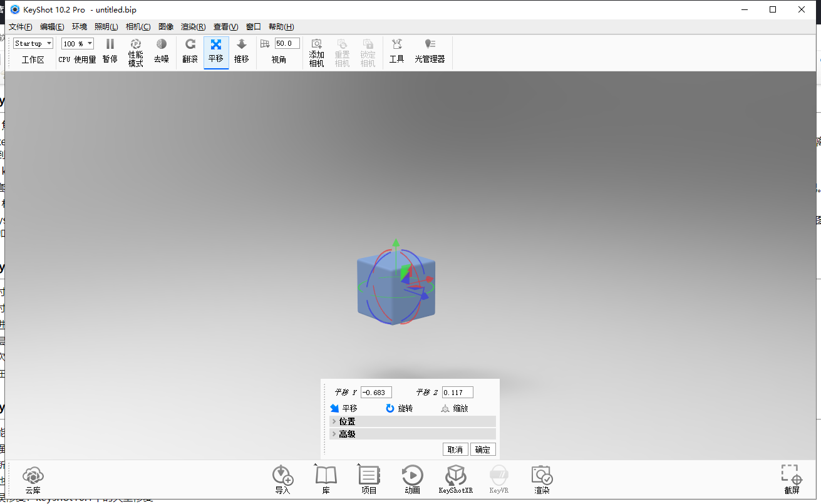Image resolution: width=821 pixels, height=504 pixels.
Task: Click the Pause (暂停) render icon
Action: [110, 44]
